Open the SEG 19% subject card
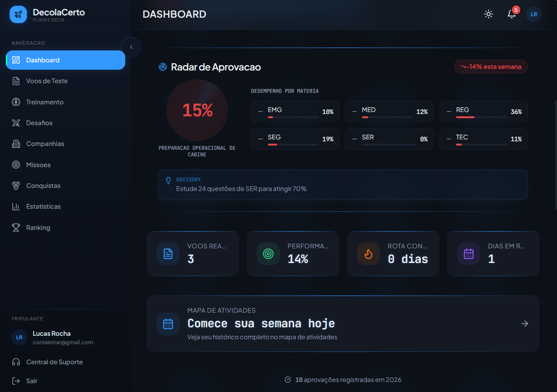The height and width of the screenshot is (392, 557). click(295, 139)
